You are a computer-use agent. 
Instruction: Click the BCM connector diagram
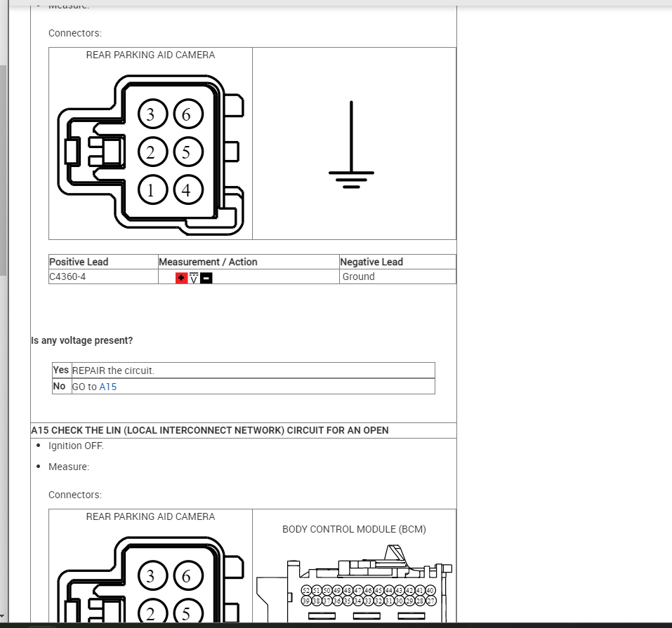[x=354, y=584]
